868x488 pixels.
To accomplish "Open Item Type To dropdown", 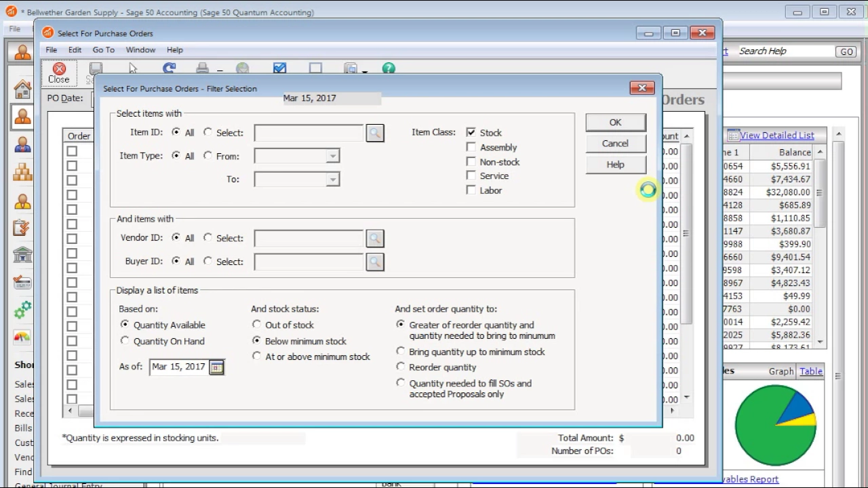I will pyautogui.click(x=332, y=180).
